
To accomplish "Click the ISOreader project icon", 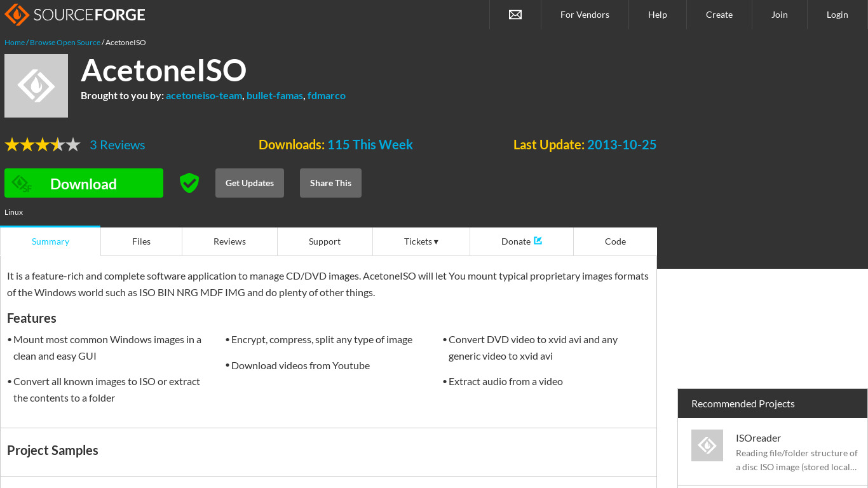I will (707, 445).
